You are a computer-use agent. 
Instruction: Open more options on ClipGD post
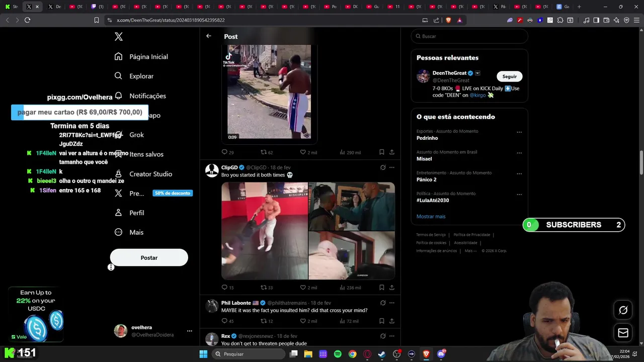(x=392, y=167)
